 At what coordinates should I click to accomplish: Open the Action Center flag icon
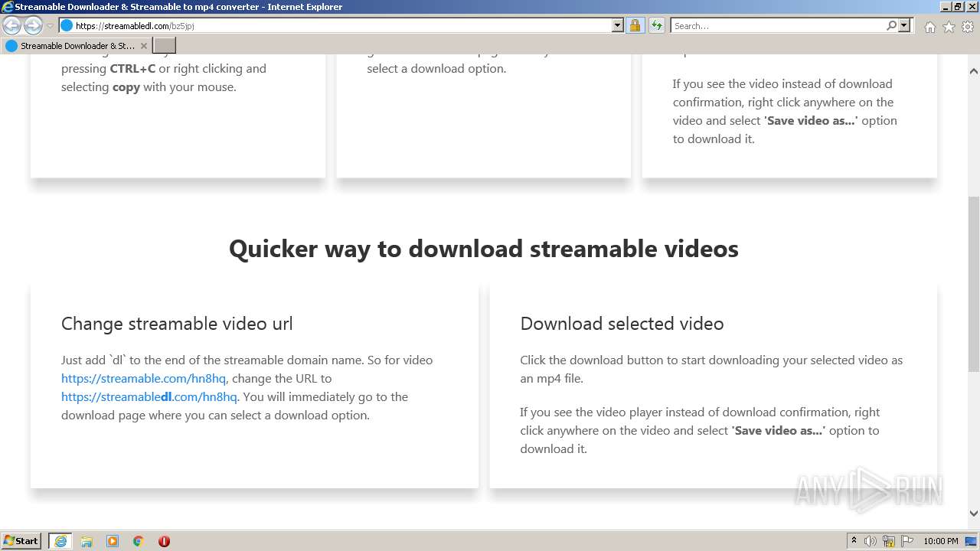pyautogui.click(x=907, y=541)
